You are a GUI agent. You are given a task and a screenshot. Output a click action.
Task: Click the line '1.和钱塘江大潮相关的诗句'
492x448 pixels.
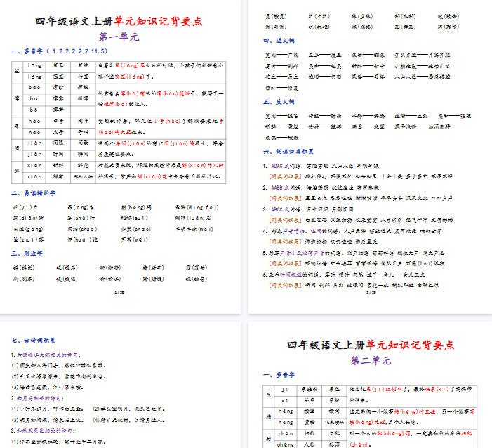point(46,355)
